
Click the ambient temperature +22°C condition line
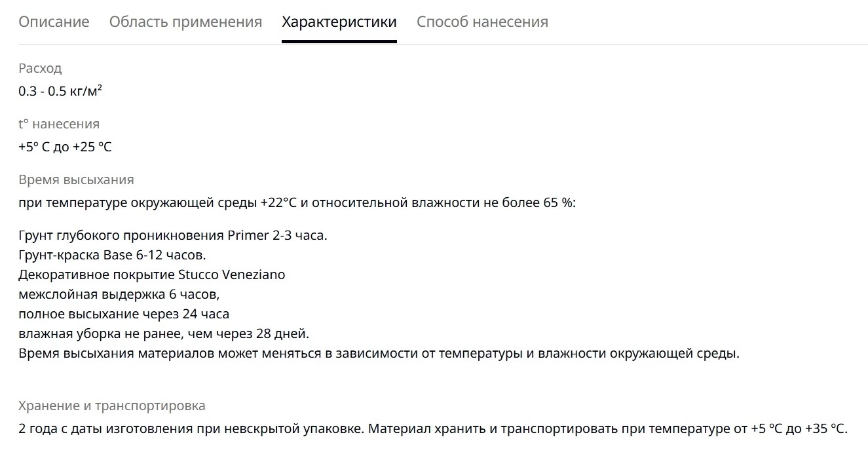(x=297, y=202)
